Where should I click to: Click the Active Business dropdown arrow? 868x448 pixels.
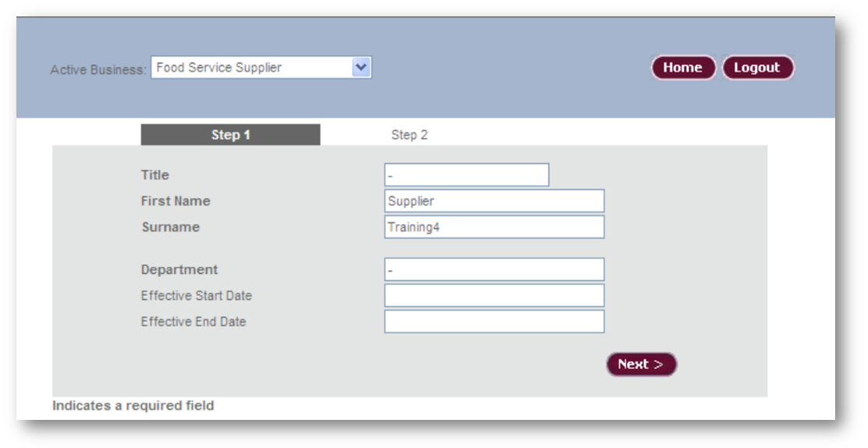[361, 68]
